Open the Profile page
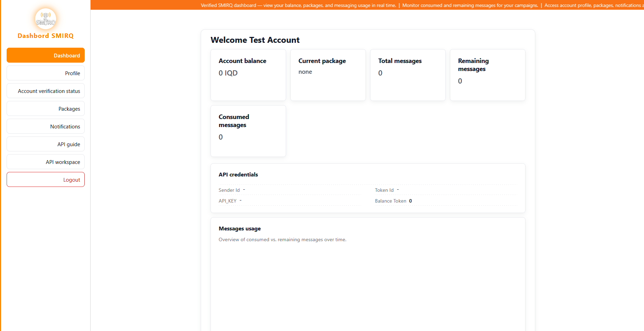The height and width of the screenshot is (331, 644). pos(45,73)
